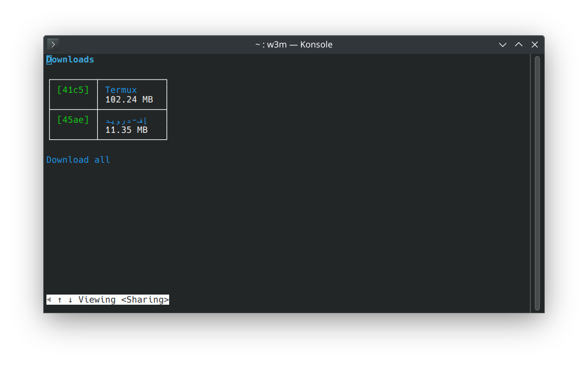Click the <Sharing> page title in status line
Image resolution: width=588 pixels, height=365 pixels.
coord(145,300)
